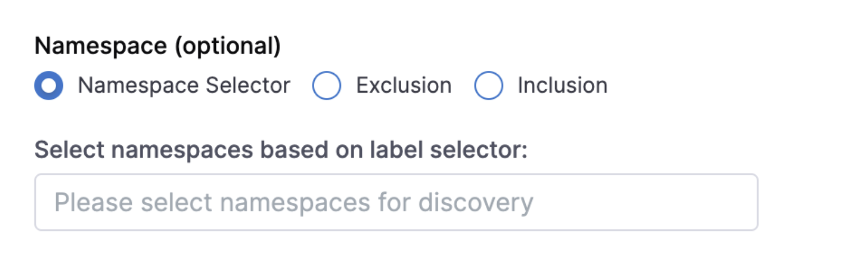Tick the empty circle beside Inclusion
868x272 pixels.
488,86
